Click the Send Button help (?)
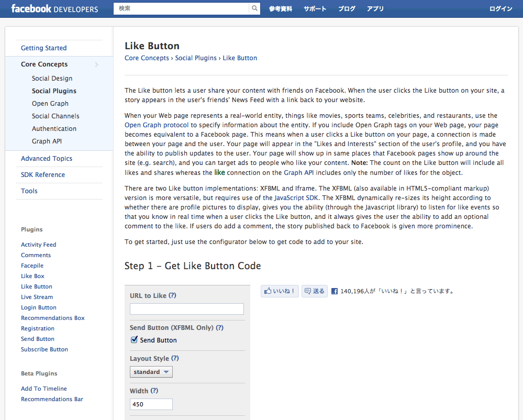This screenshot has width=523, height=420. click(219, 328)
